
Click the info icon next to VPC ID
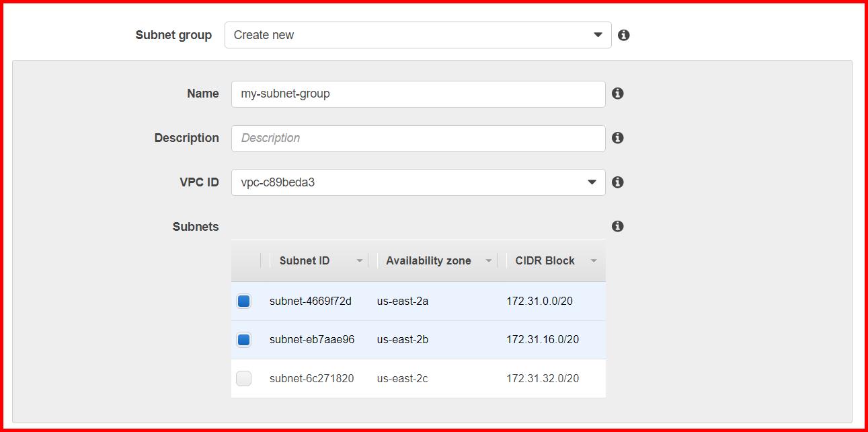[x=617, y=182]
